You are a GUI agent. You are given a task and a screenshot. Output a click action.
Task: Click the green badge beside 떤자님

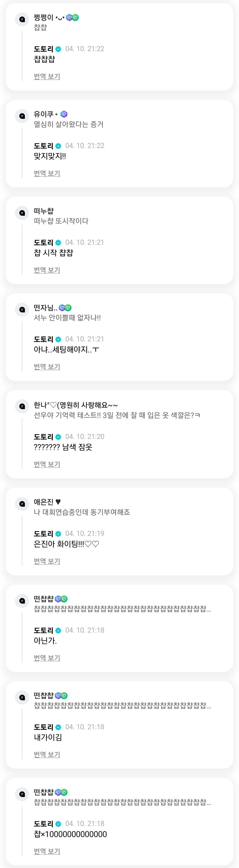tap(68, 308)
